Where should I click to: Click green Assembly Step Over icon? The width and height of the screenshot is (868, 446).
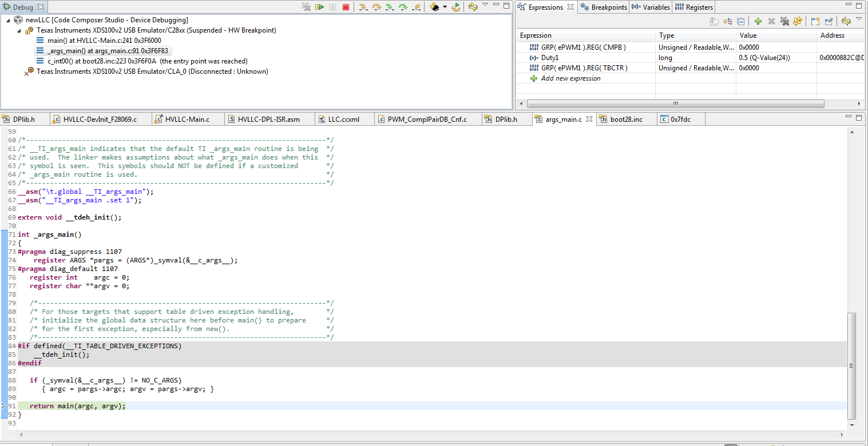point(403,7)
